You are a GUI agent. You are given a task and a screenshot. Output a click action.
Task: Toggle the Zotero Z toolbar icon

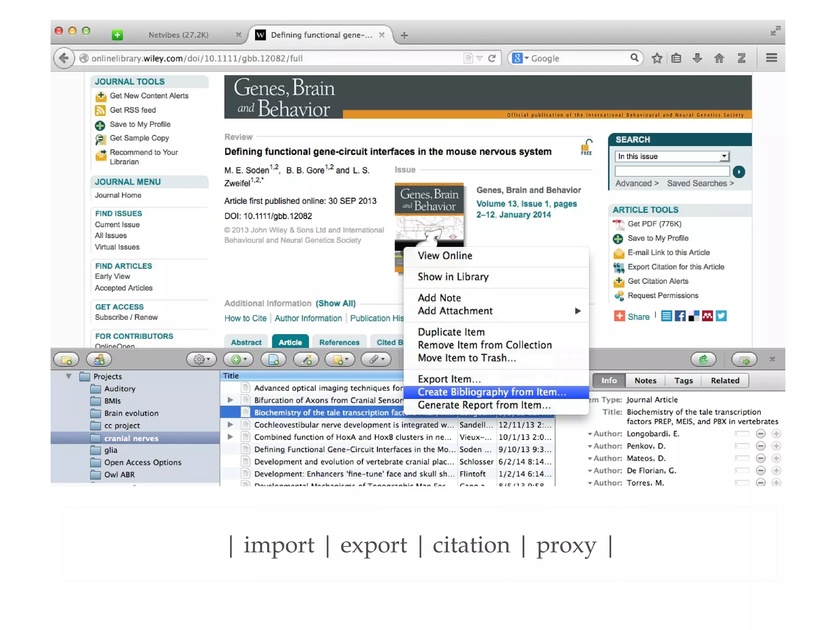coord(741,58)
